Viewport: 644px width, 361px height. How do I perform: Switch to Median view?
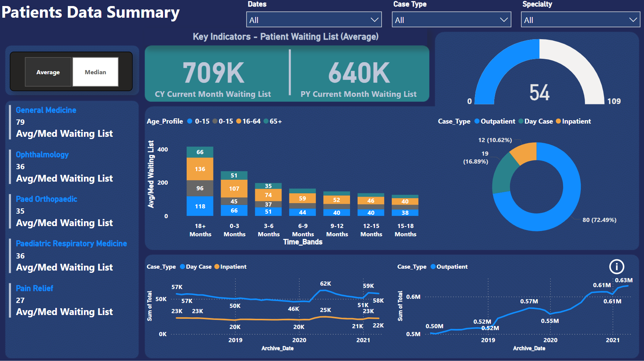[95, 72]
